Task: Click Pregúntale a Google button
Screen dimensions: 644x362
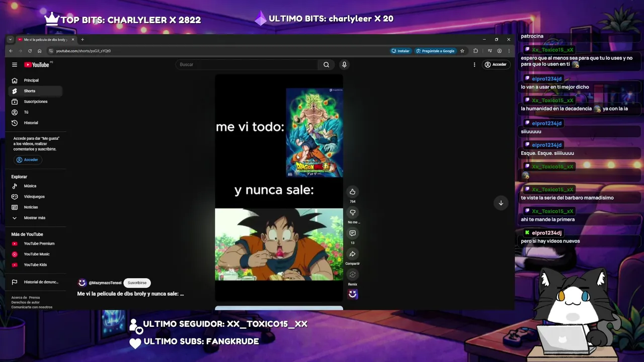Action: [436, 51]
